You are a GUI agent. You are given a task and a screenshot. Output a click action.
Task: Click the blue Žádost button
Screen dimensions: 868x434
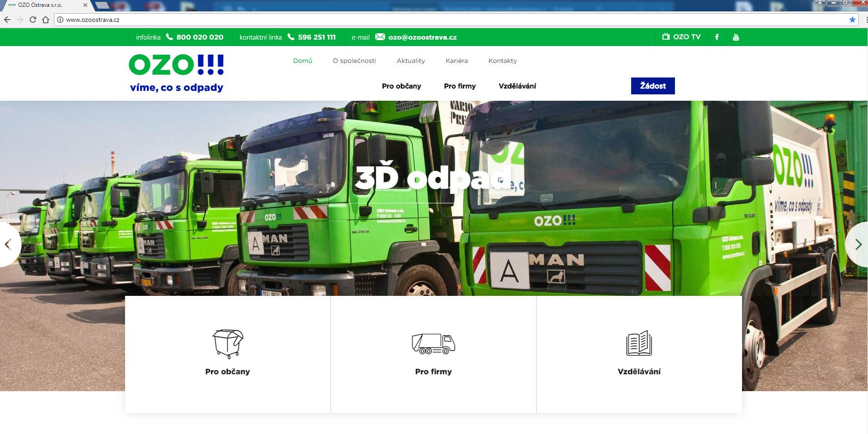[x=653, y=86]
